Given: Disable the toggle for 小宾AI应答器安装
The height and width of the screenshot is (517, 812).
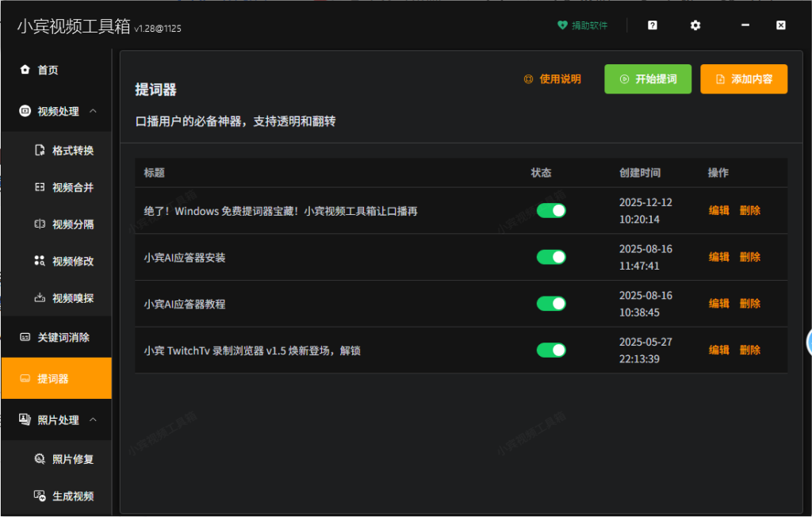Looking at the screenshot, I should point(550,256).
